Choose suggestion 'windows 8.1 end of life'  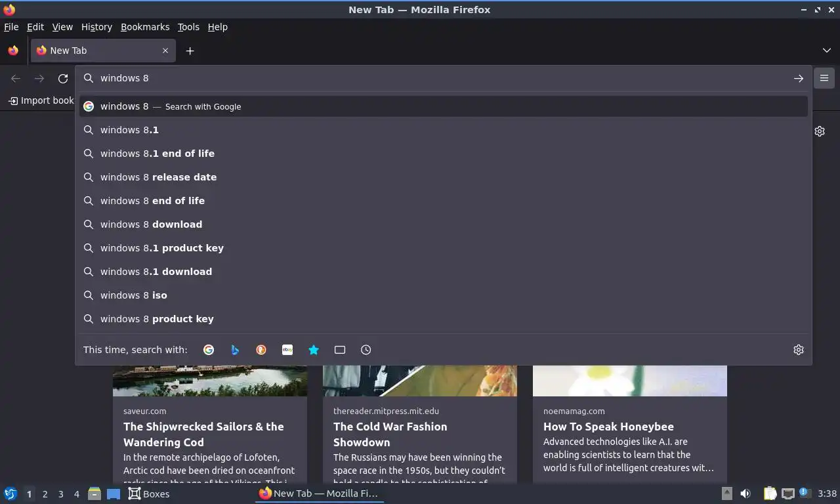point(444,154)
